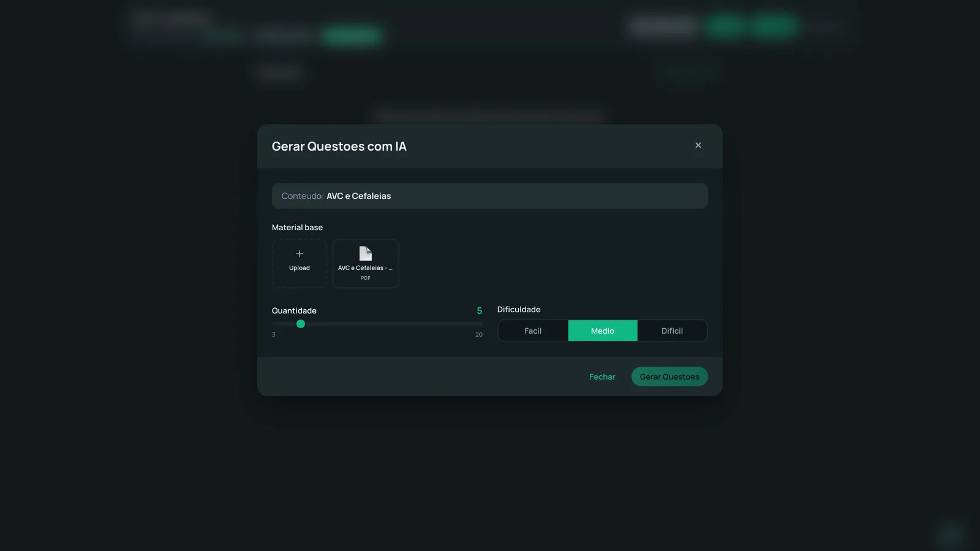Click the slider maximum label 20

pos(479,335)
